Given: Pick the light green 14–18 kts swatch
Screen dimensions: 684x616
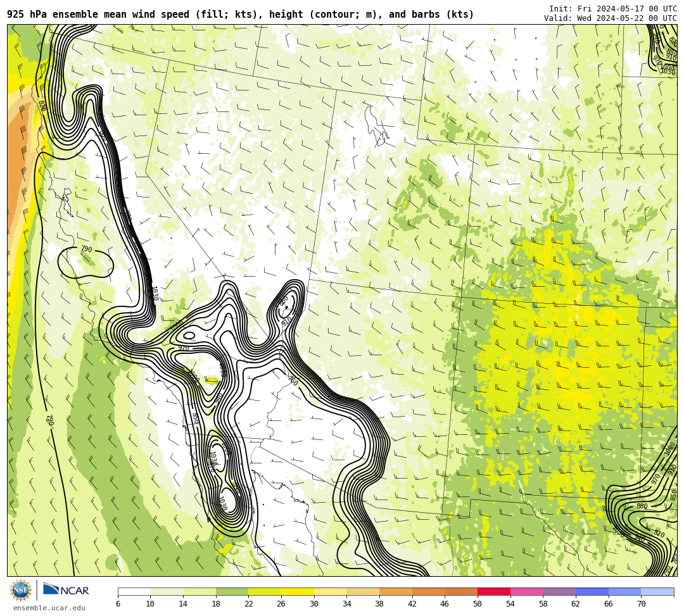Looking at the screenshot, I should [x=199, y=591].
